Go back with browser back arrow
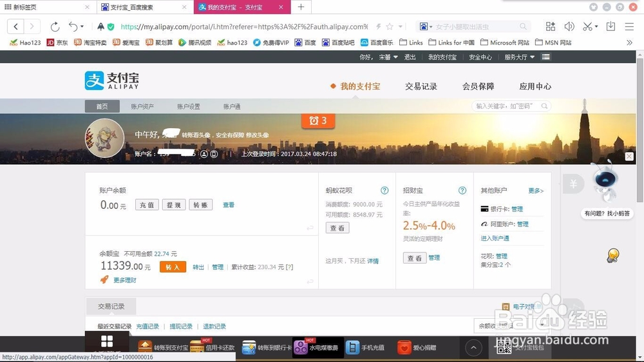 point(15,26)
